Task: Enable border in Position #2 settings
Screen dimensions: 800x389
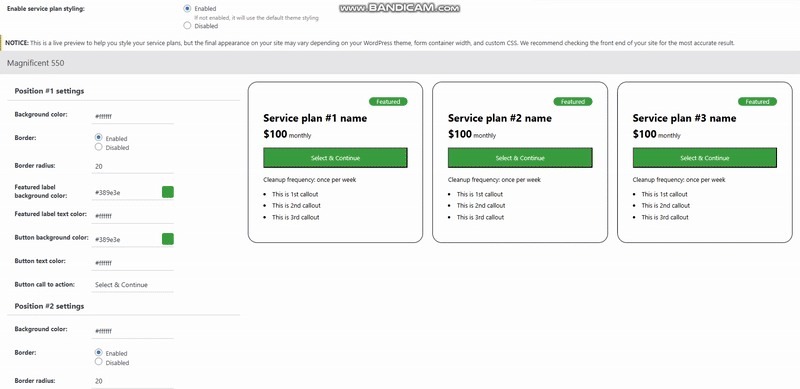Action: pyautogui.click(x=99, y=352)
